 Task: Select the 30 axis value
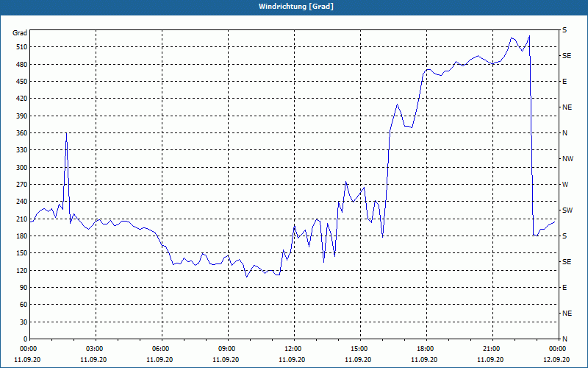(24, 322)
